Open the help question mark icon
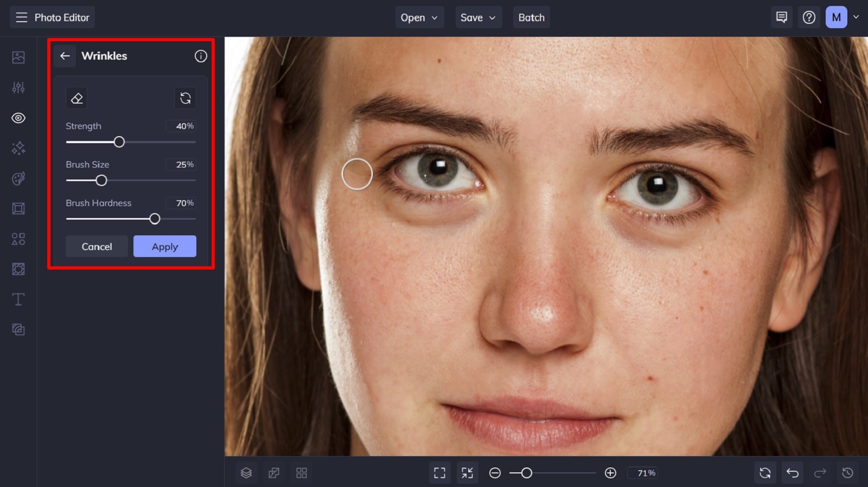The width and height of the screenshot is (868, 487). 809,17
